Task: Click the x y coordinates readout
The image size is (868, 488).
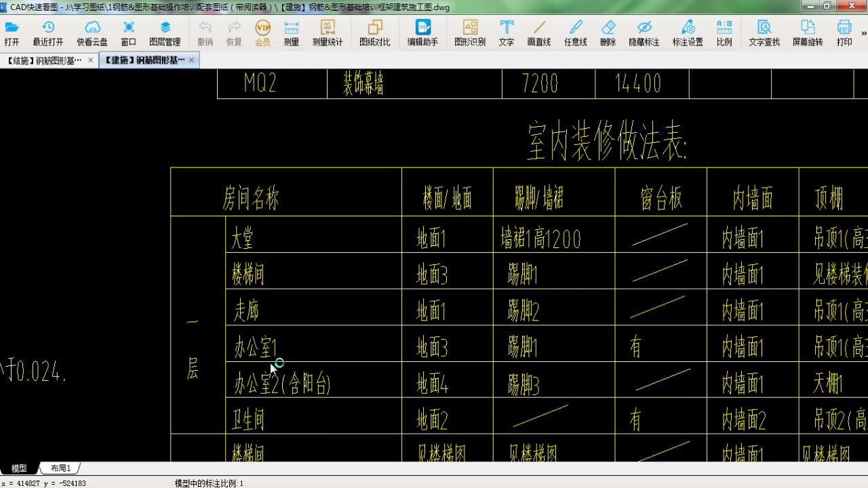Action: click(43, 483)
